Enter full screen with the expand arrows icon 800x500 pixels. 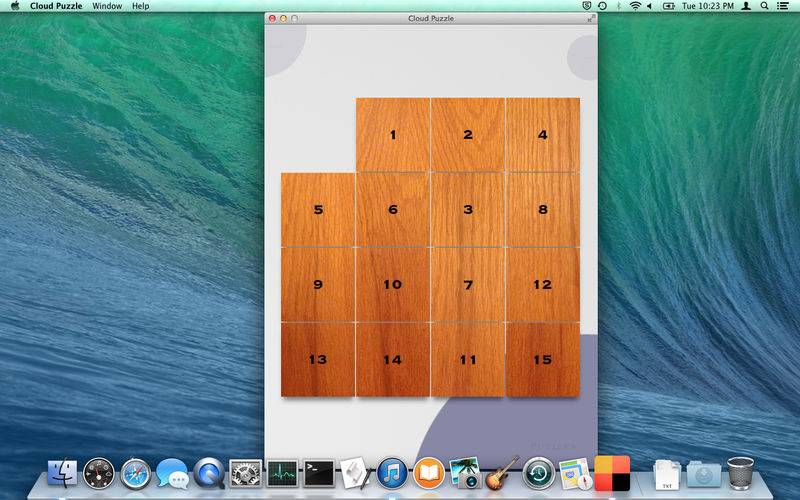591,18
